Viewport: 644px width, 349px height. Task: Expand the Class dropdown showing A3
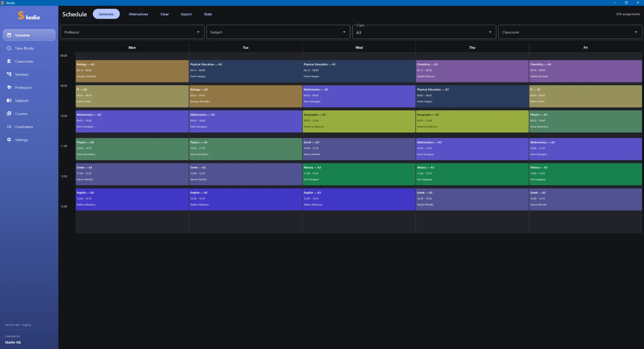tap(424, 32)
